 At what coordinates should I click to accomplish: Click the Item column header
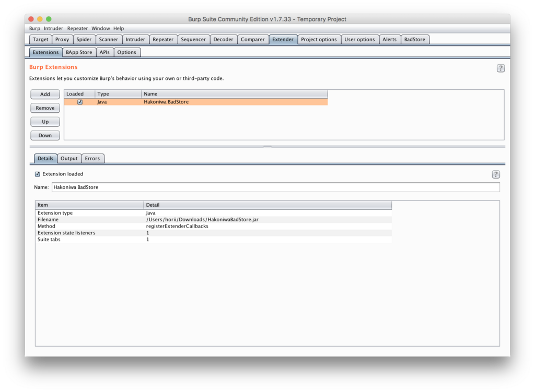(89, 205)
